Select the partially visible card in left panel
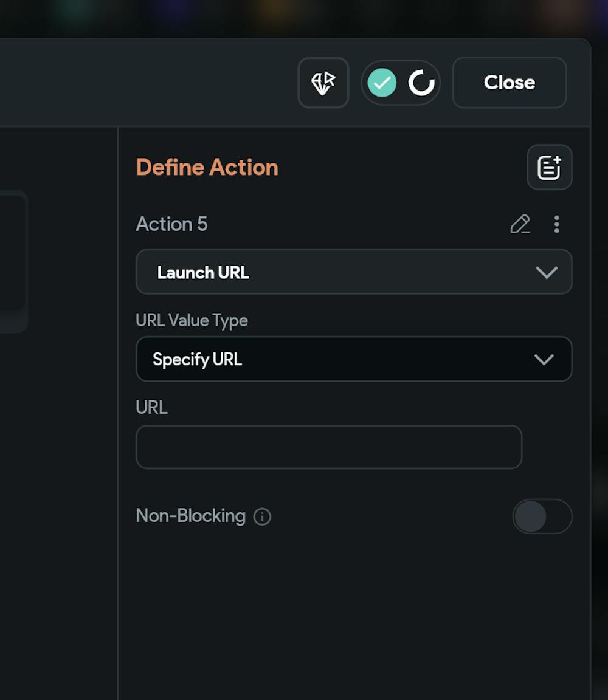Image resolution: width=608 pixels, height=700 pixels. 13,262
